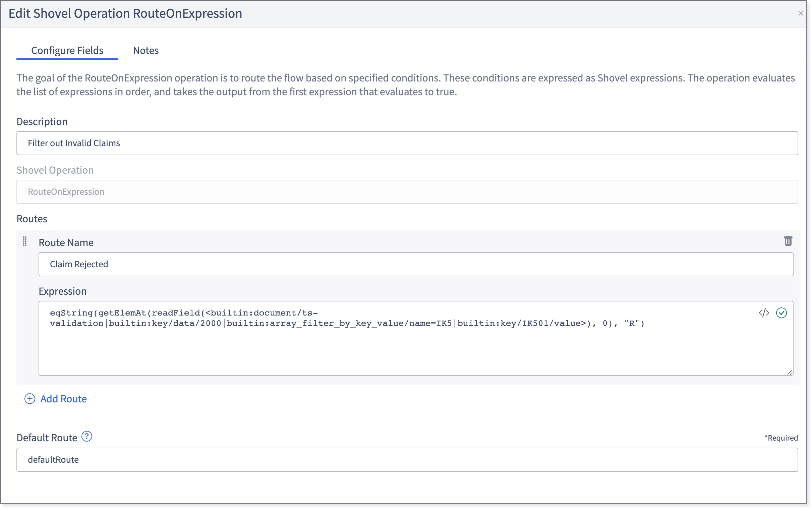This screenshot has height=509, width=812.
Task: Click the Expression label
Action: (x=63, y=291)
